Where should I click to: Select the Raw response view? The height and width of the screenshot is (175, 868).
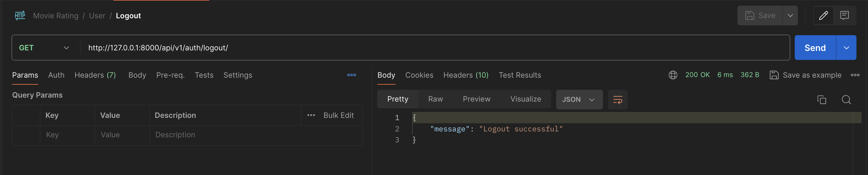point(435,99)
